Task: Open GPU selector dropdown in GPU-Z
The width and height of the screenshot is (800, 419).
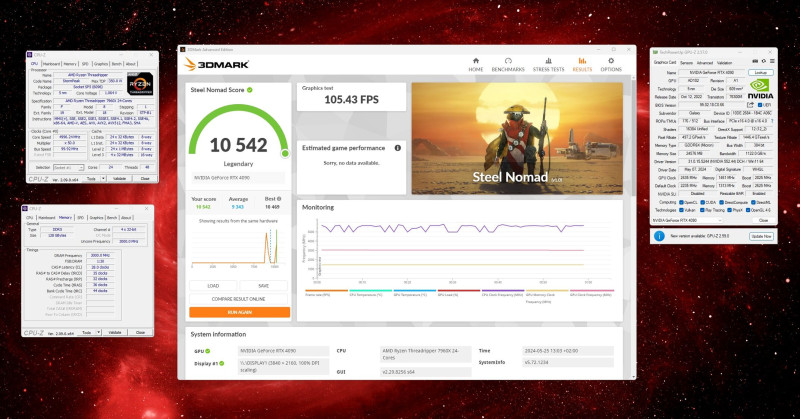Action: point(687,220)
